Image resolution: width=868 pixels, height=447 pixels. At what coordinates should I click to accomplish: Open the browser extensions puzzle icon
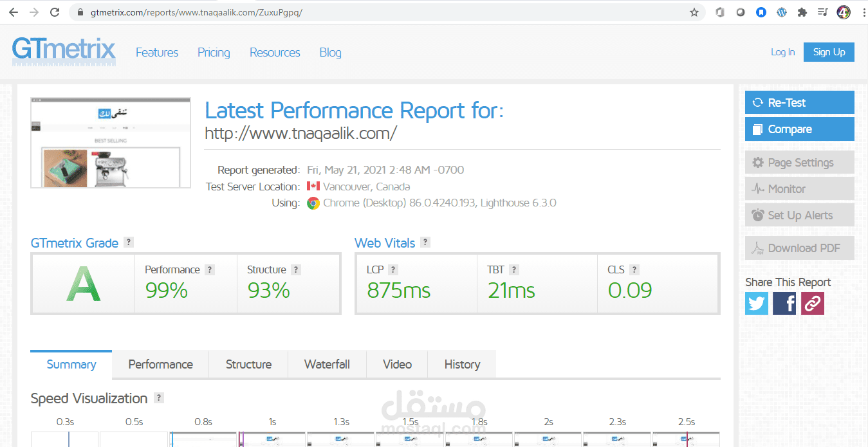[802, 12]
